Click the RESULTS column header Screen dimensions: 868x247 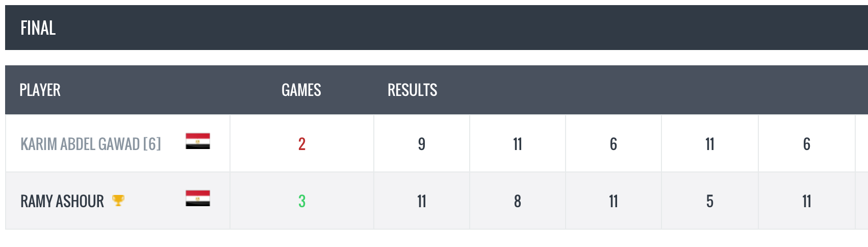413,90
